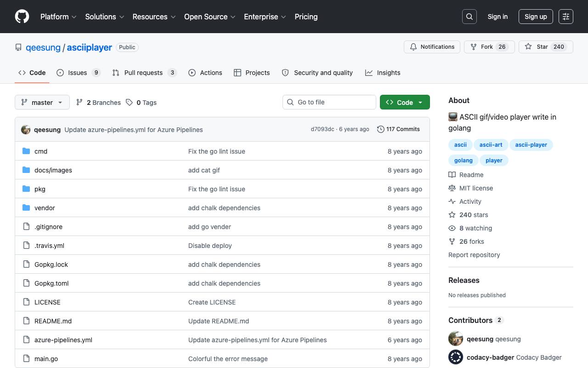Open commit message 'Colorful the error message'
This screenshot has height=368, width=588.
tap(228, 359)
